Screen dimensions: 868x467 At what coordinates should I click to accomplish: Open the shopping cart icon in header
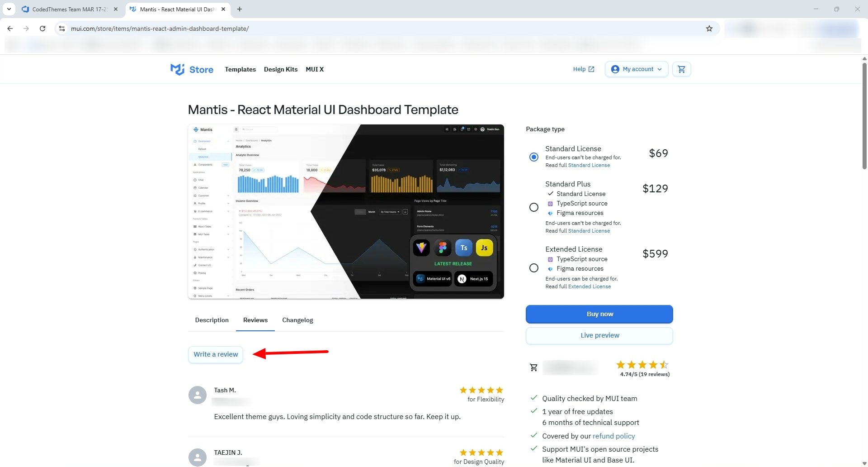click(x=681, y=69)
